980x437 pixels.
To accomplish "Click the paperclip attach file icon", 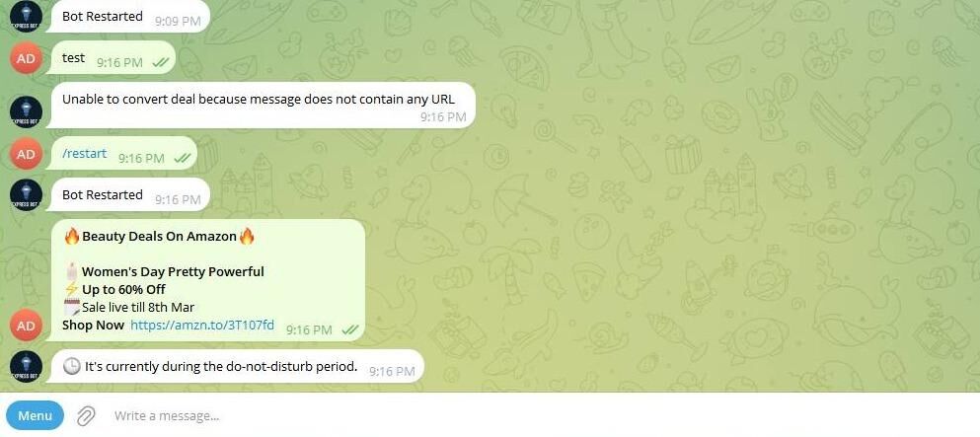I will pyautogui.click(x=86, y=415).
